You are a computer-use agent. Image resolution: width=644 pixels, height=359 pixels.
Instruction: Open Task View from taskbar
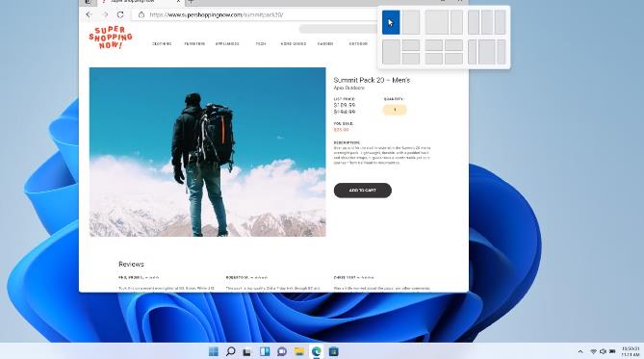[x=246, y=351]
